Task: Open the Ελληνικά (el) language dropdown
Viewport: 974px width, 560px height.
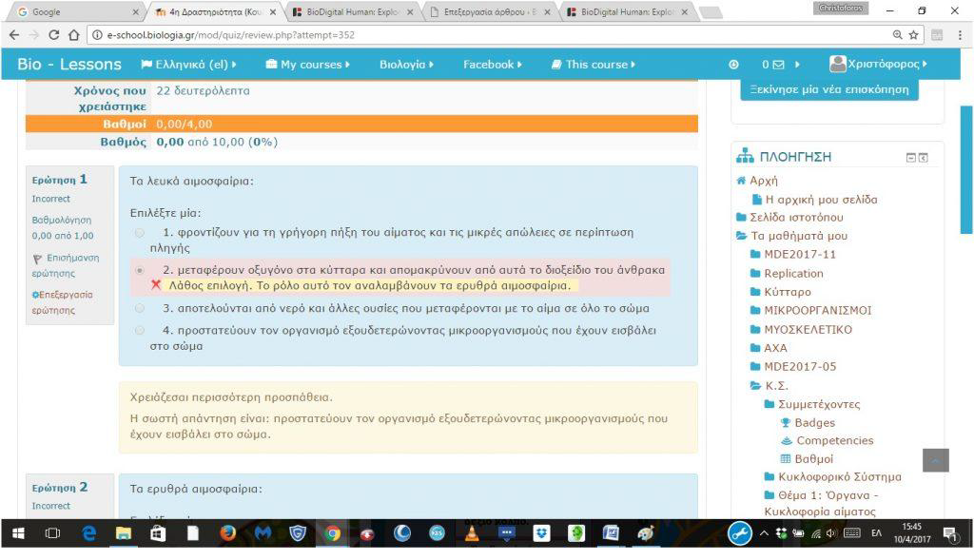Action: pyautogui.click(x=188, y=65)
